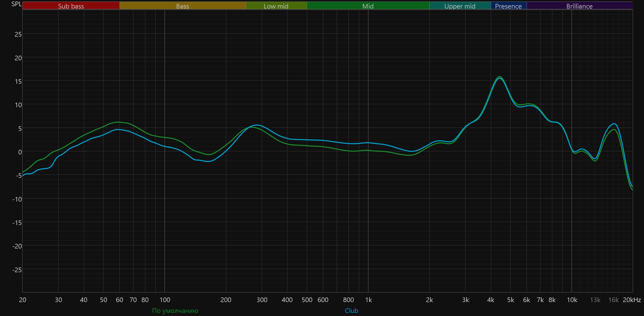644x316 pixels.
Task: Click the -25 dB level label
Action: tap(17, 270)
